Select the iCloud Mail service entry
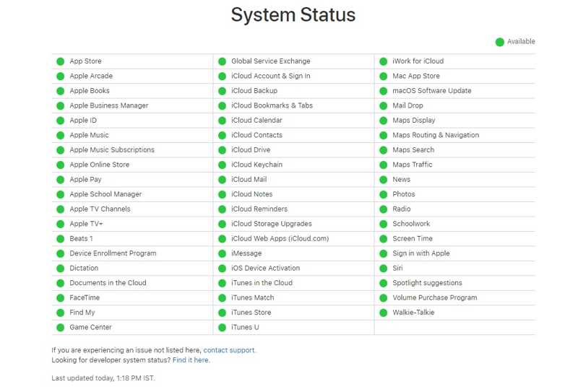Screen dimensions: 578x392 point(249,180)
